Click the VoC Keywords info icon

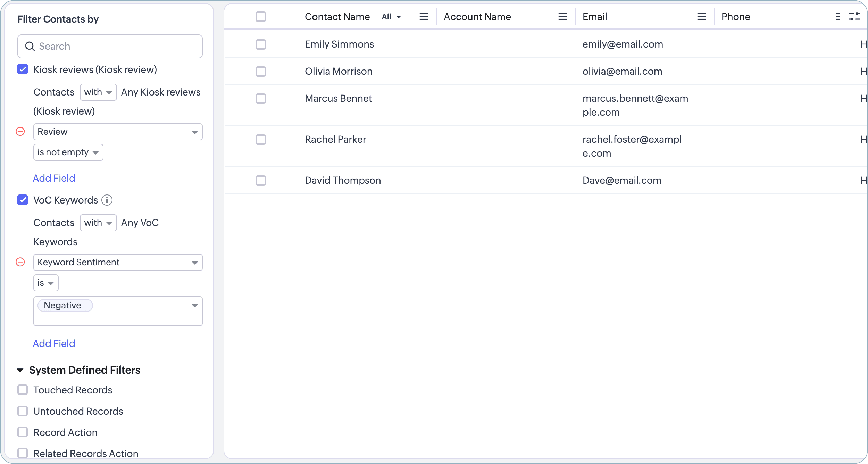coord(107,200)
